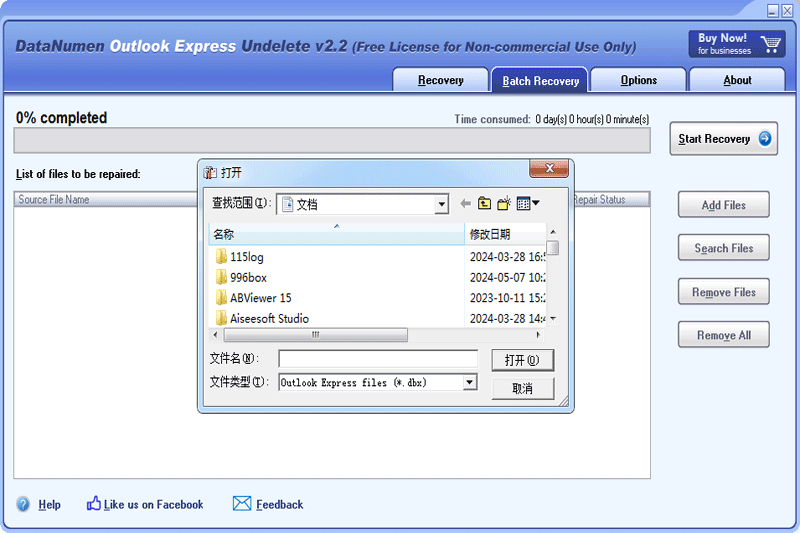Select the Aiseesoft Studio folder name

pos(269,318)
